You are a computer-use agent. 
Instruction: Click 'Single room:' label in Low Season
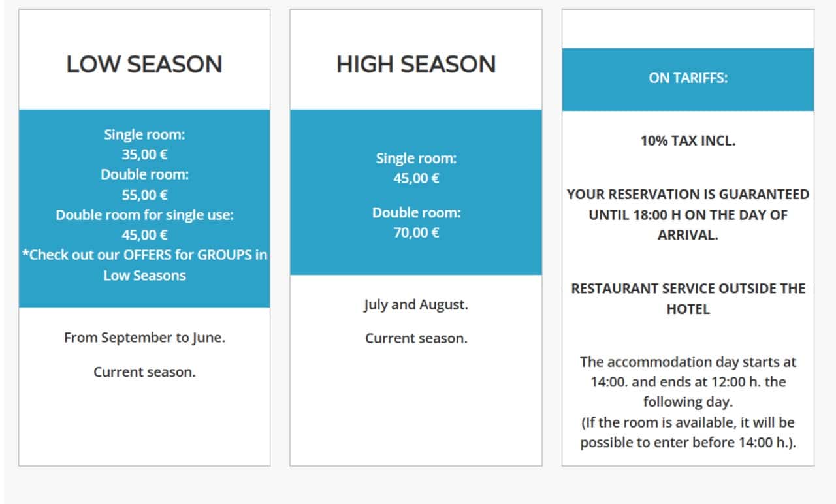coord(144,134)
